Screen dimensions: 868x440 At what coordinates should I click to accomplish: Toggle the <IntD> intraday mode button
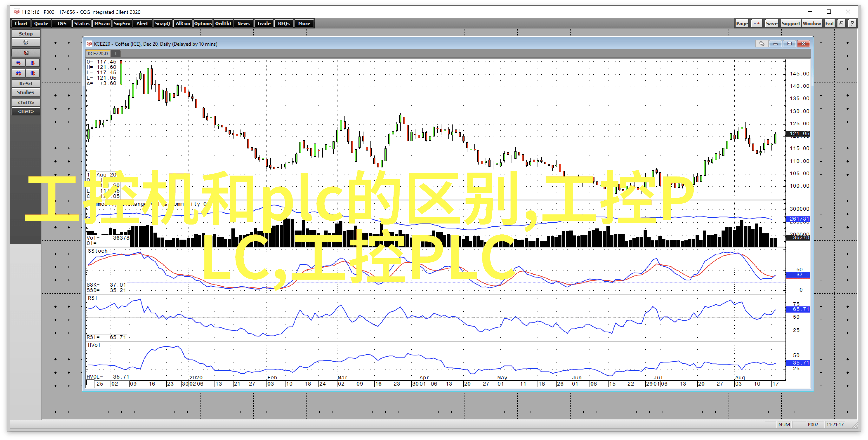pyautogui.click(x=26, y=102)
